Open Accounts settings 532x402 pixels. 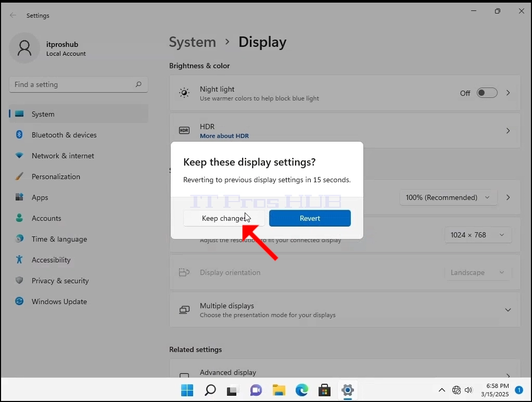(79, 218)
